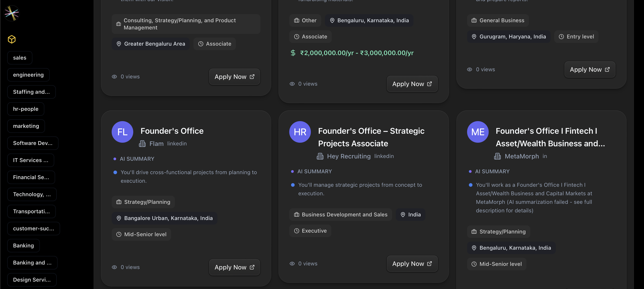Click the eye icon on ₹2,000,000 salary card
The width and height of the screenshot is (644, 289).
tap(292, 84)
